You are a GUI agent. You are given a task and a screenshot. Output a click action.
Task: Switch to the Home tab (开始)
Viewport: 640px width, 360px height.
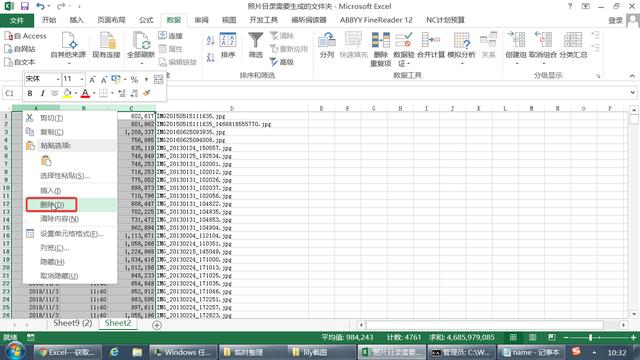click(x=49, y=20)
